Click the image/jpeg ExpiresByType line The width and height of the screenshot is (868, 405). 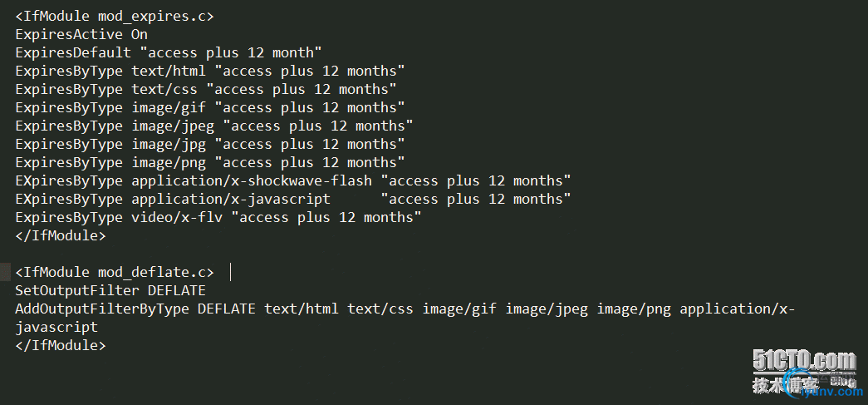(214, 126)
